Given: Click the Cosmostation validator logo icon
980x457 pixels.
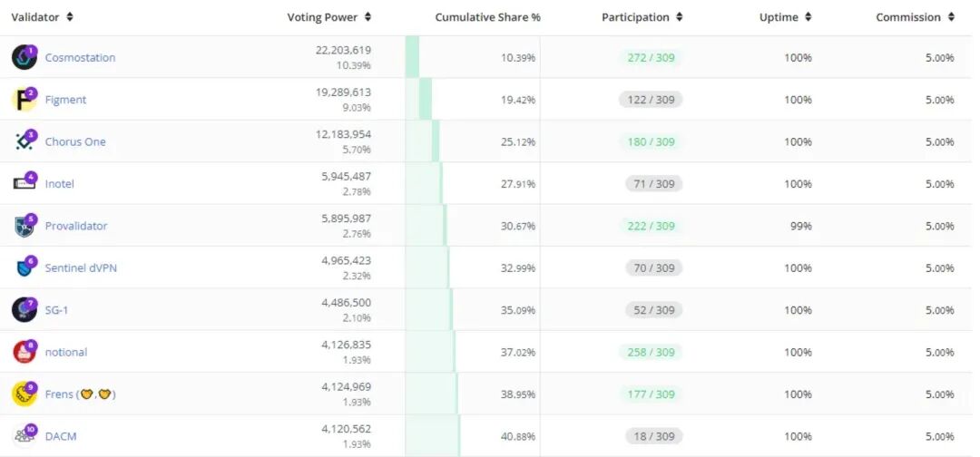Looking at the screenshot, I should (24, 58).
